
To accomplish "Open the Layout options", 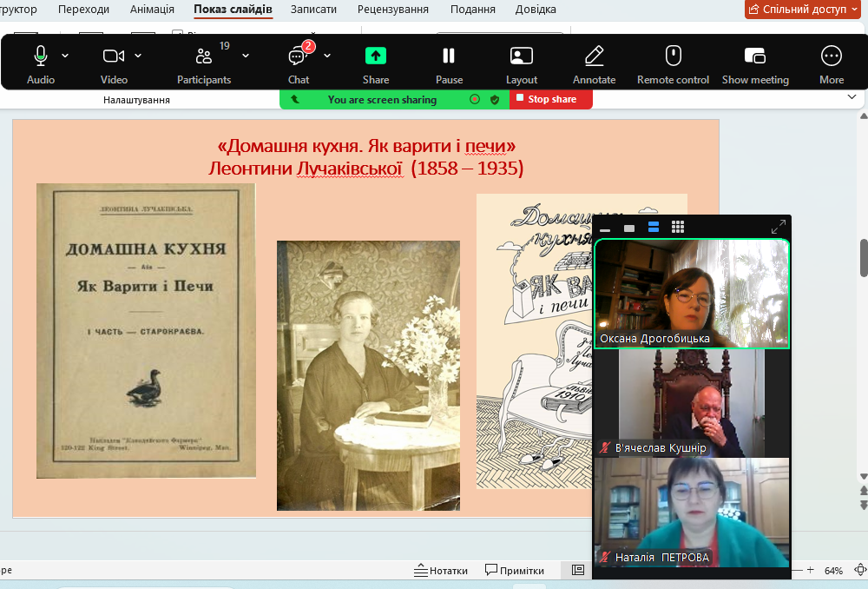I will (x=521, y=56).
